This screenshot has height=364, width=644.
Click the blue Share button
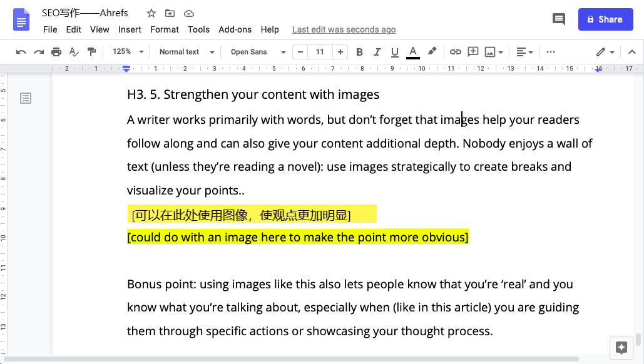[x=605, y=19]
